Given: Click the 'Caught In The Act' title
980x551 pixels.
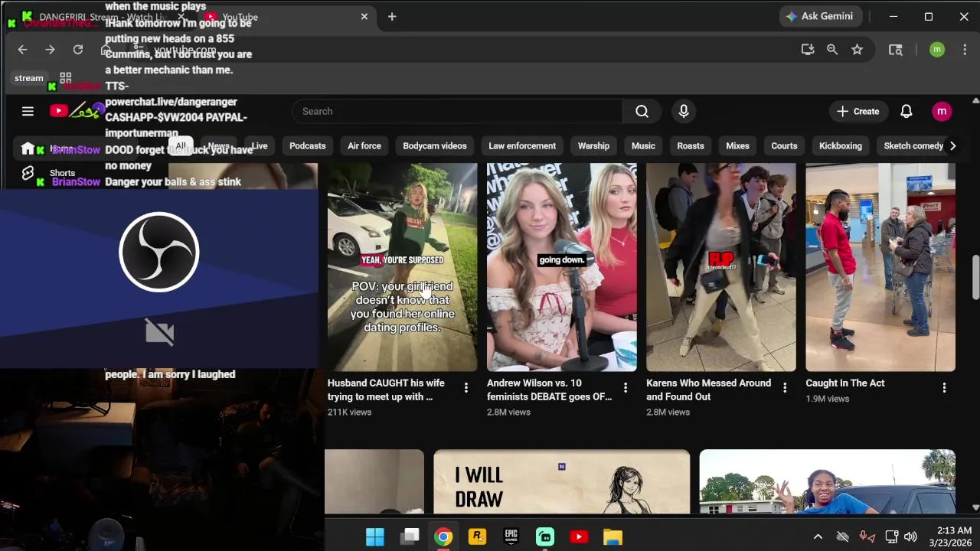Looking at the screenshot, I should coord(844,383).
